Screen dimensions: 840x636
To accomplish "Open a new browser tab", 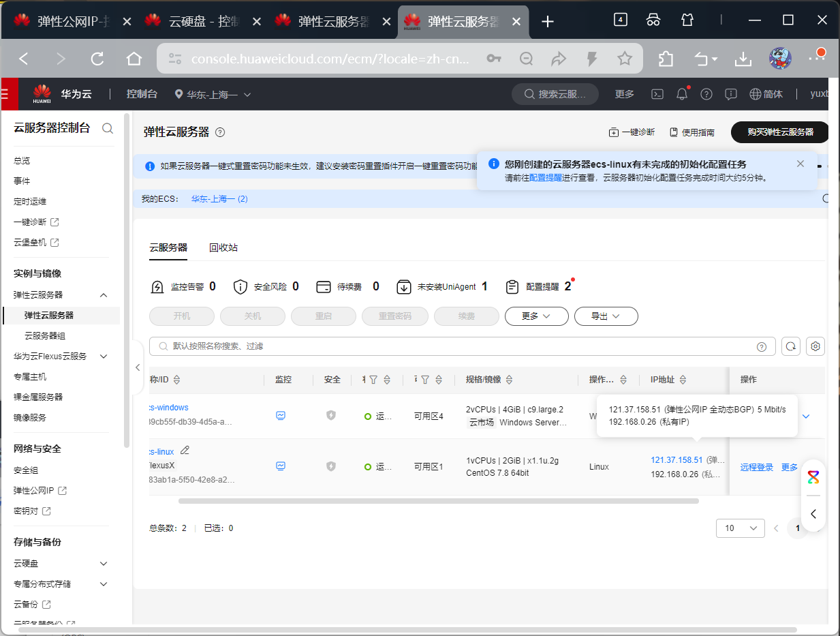I will [548, 22].
